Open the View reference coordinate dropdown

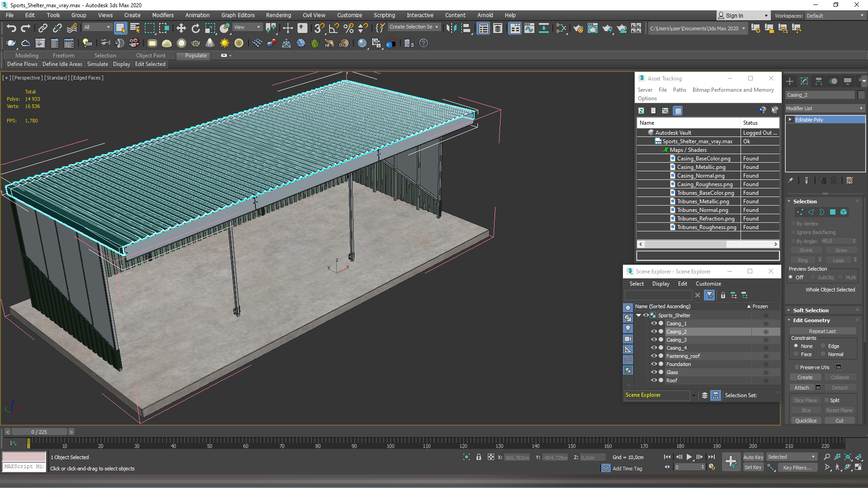pyautogui.click(x=247, y=27)
